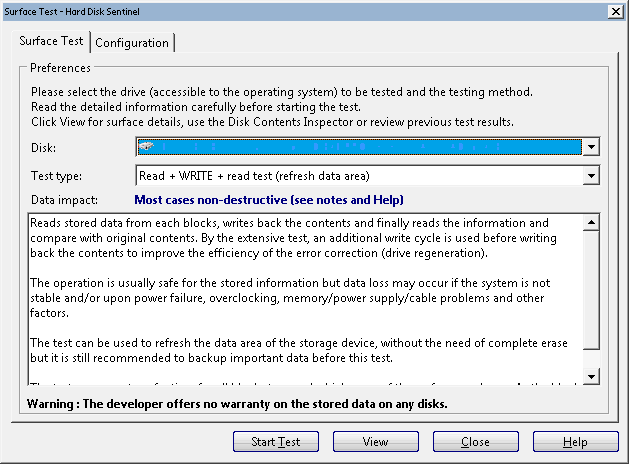629x464 pixels.
Task: Open the Test type dropdown arrow
Action: (591, 176)
